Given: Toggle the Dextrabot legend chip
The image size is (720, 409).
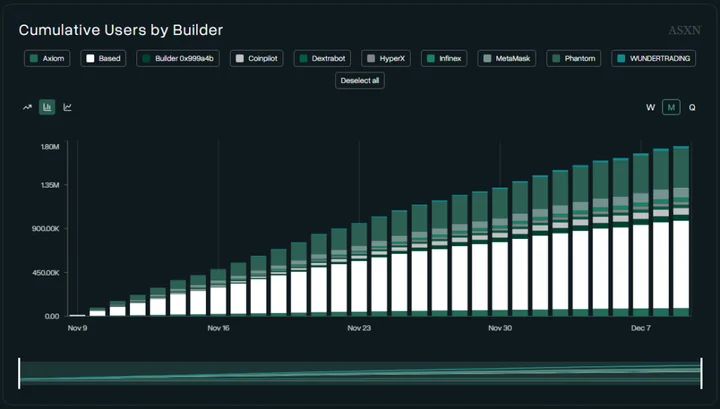Looking at the screenshot, I should [322, 58].
